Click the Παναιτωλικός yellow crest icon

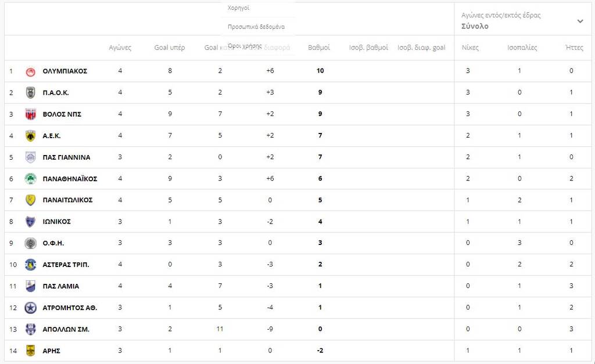[31, 200]
